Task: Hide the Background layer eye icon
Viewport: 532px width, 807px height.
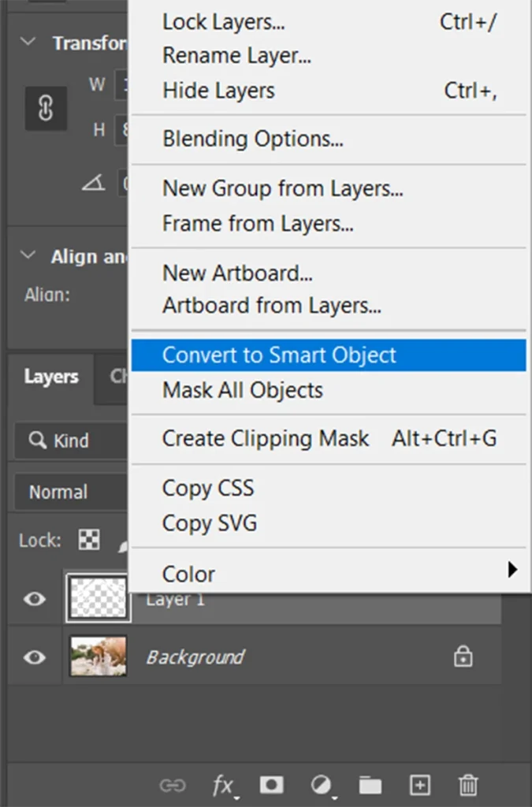Action: pos(34,656)
